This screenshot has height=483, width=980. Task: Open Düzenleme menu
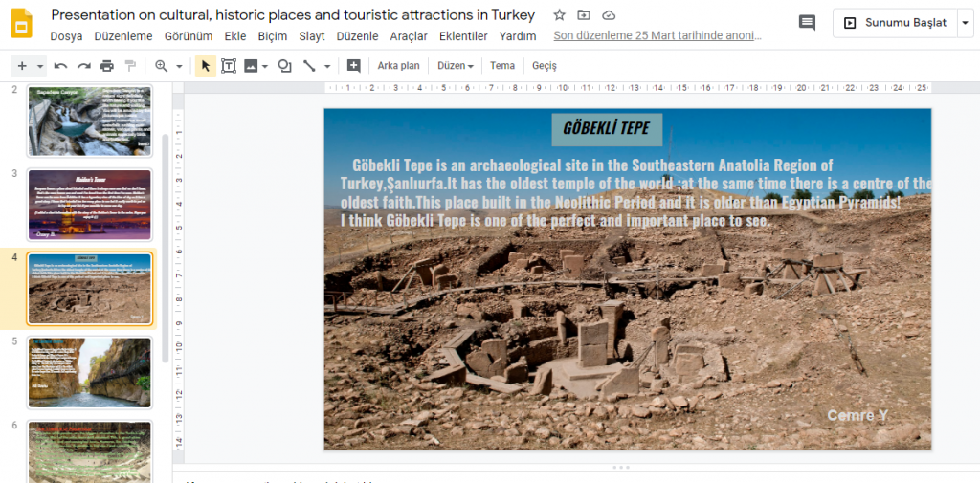[123, 36]
